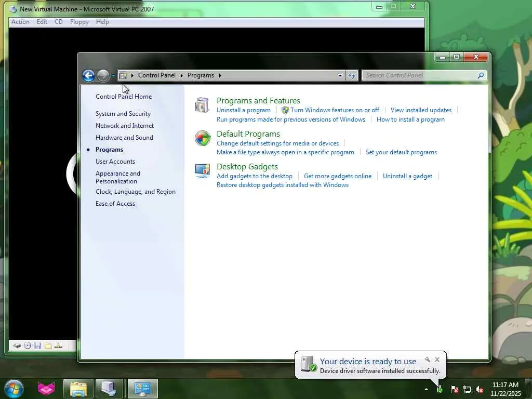Screen dimensions: 532x399
Task: Click Uninstall a program
Action: coord(243,110)
